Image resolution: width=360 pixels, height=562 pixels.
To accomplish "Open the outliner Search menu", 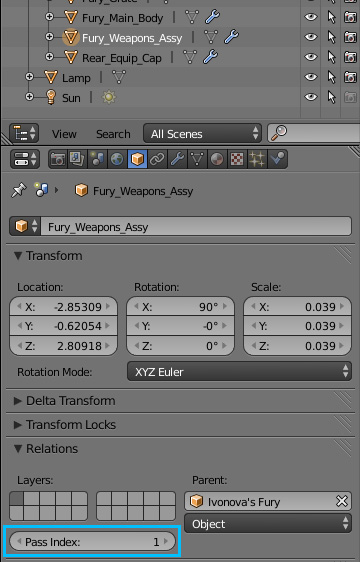I will pos(113,134).
